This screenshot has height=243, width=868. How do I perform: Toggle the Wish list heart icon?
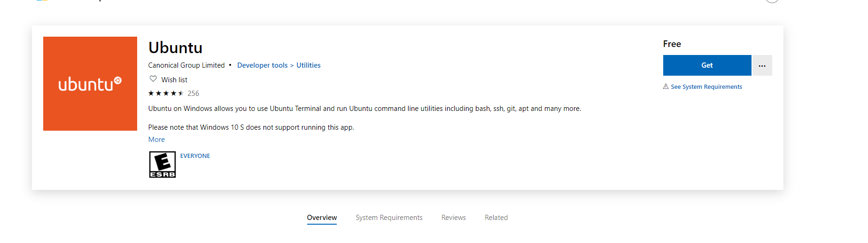tap(153, 79)
